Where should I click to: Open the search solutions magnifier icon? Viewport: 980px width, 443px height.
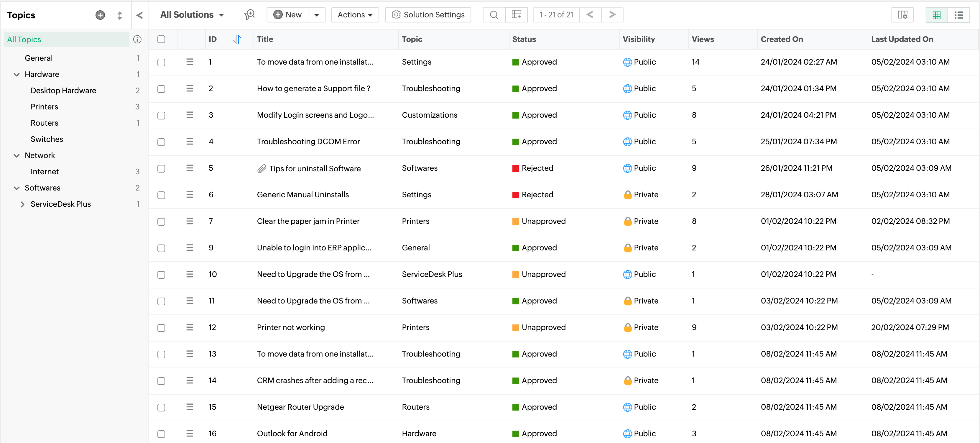(494, 15)
